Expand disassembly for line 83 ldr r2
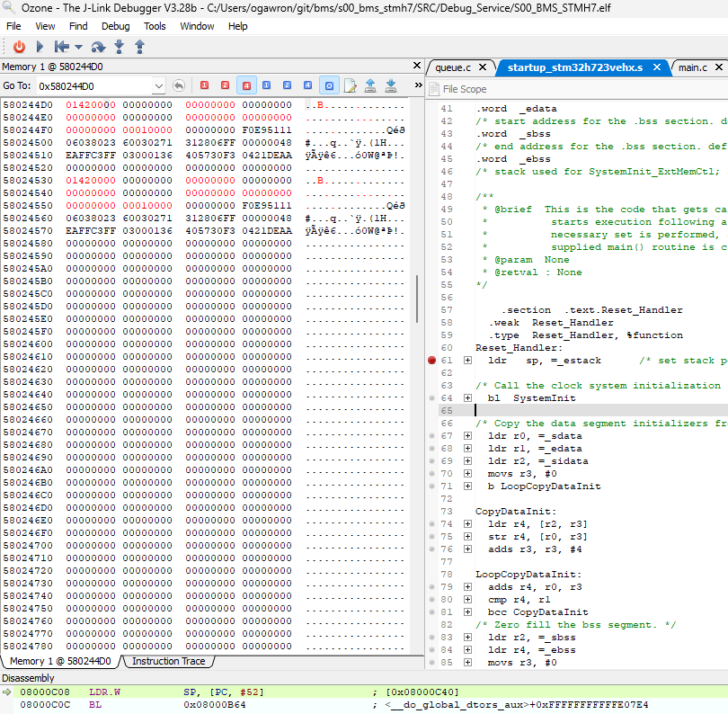This screenshot has height=714, width=728. pos(467,637)
